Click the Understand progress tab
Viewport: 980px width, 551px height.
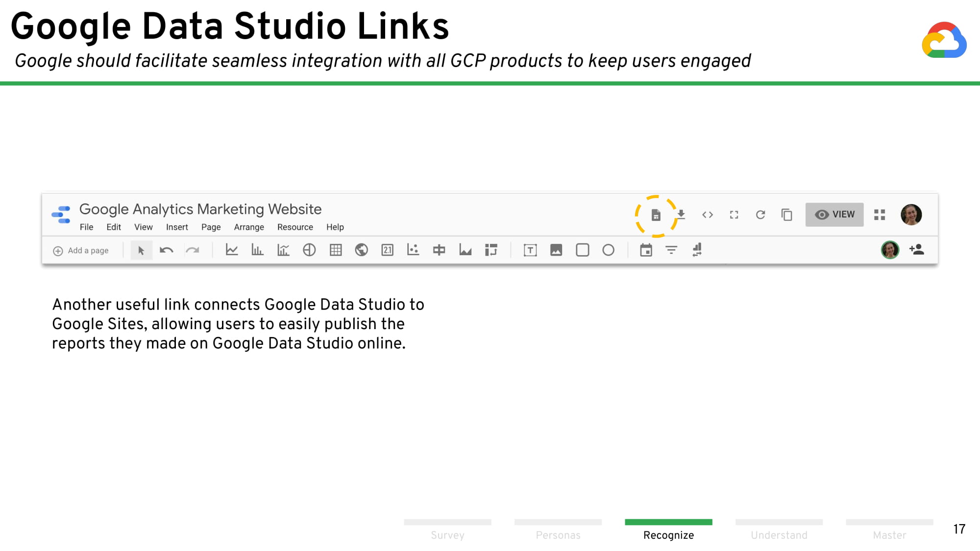pyautogui.click(x=779, y=530)
